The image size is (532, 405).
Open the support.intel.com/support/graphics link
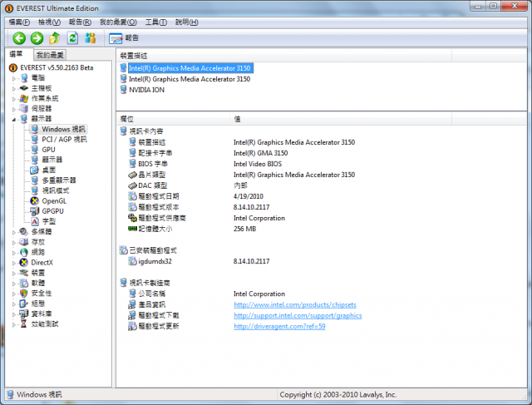pos(298,315)
